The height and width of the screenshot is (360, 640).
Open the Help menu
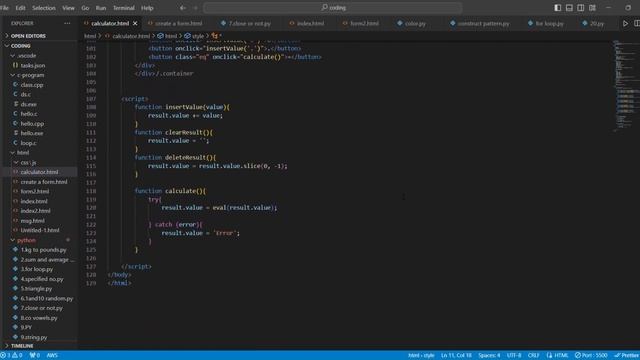pos(147,8)
